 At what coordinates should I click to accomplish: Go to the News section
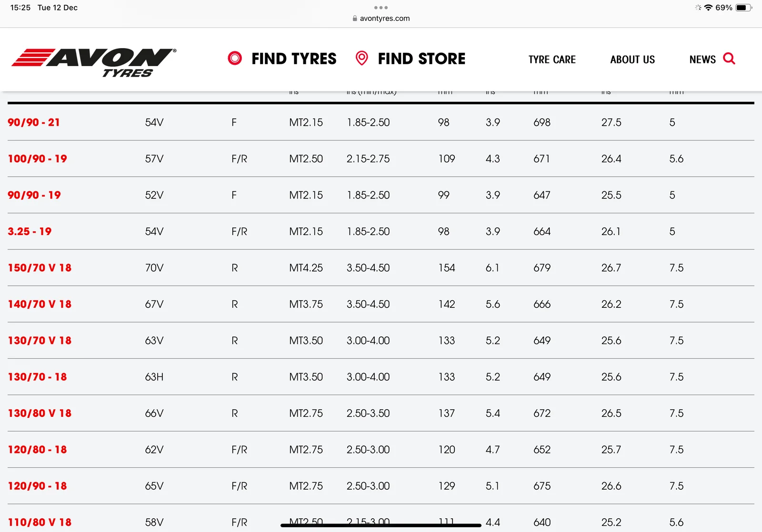[702, 59]
